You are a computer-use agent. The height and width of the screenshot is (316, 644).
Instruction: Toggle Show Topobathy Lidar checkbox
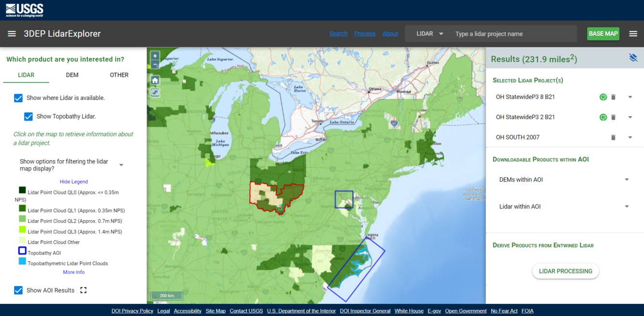(x=28, y=116)
